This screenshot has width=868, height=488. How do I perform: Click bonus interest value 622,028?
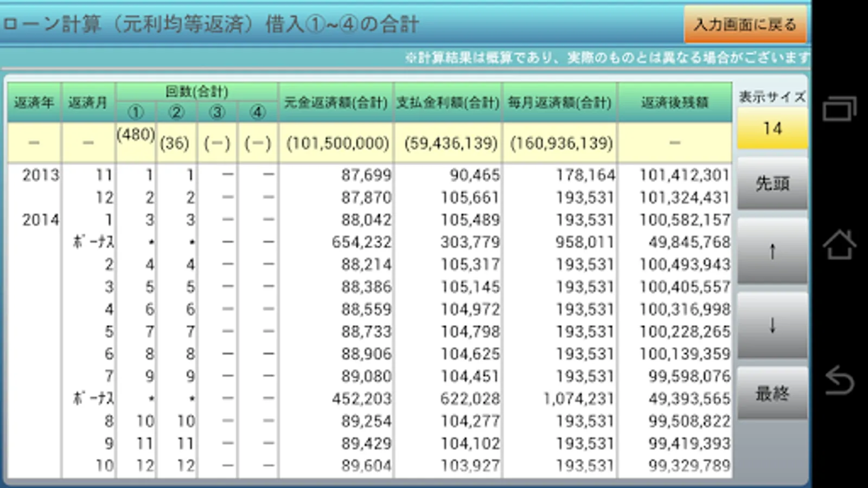pos(470,399)
